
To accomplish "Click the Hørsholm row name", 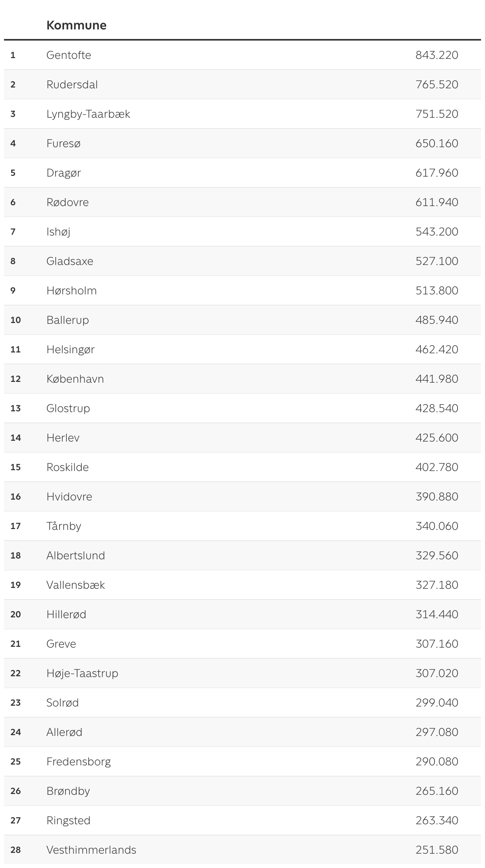I will (x=72, y=290).
